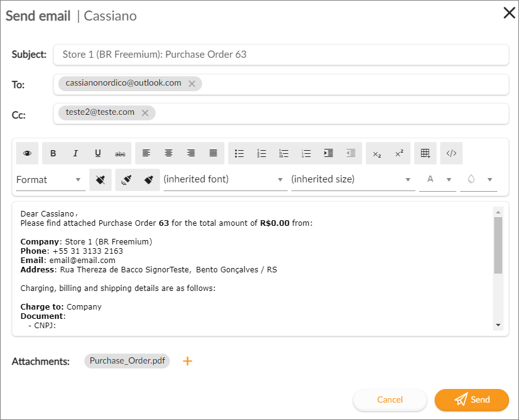
Task: Click the 'Dear Cassiano' line in the body
Action: [49, 214]
